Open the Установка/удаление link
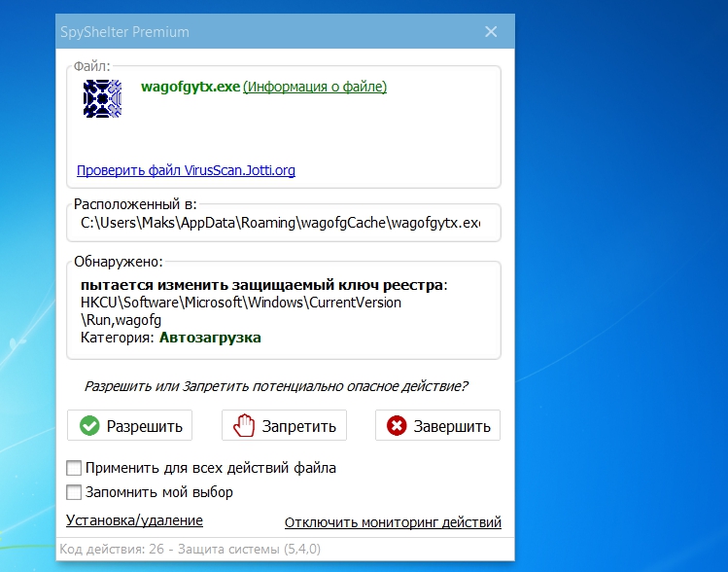728x572 pixels. pos(134,520)
